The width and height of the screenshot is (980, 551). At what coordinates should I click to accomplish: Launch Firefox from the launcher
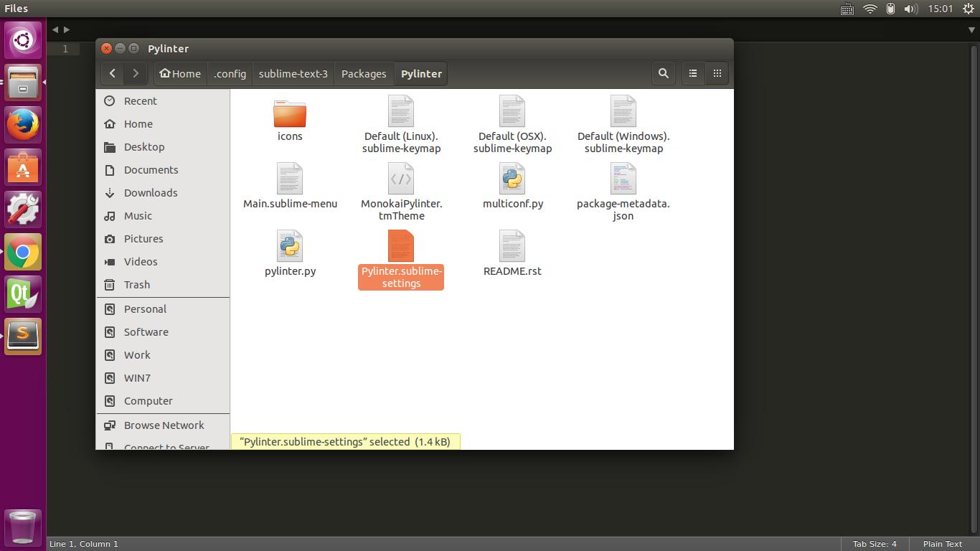23,125
